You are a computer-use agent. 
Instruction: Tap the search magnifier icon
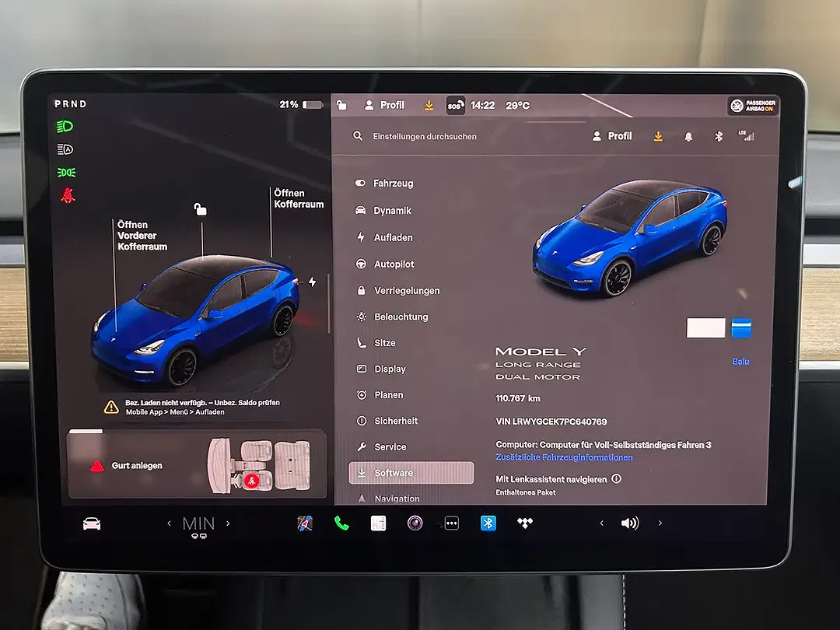click(358, 136)
